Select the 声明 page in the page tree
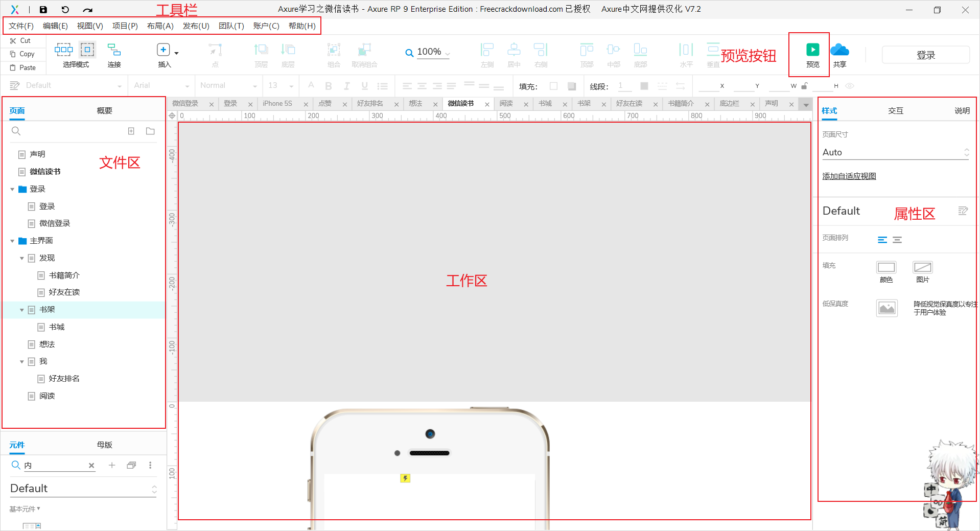 pos(37,154)
